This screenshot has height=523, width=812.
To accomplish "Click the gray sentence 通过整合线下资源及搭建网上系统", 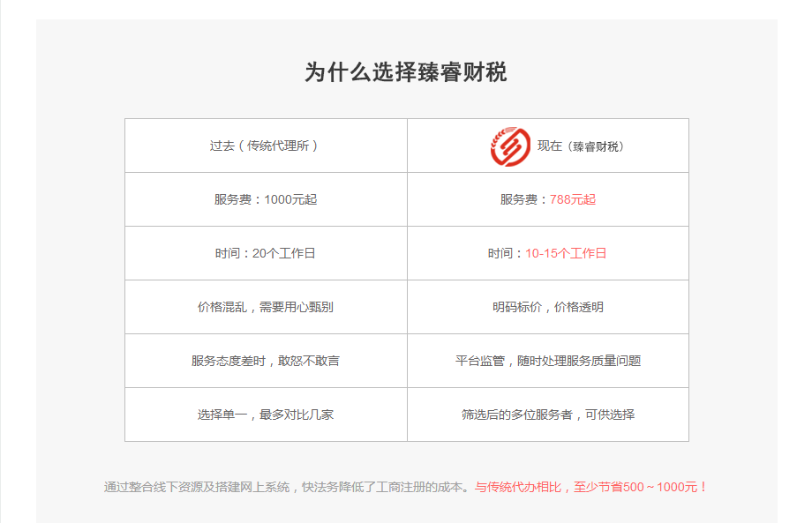I will 197,487.
